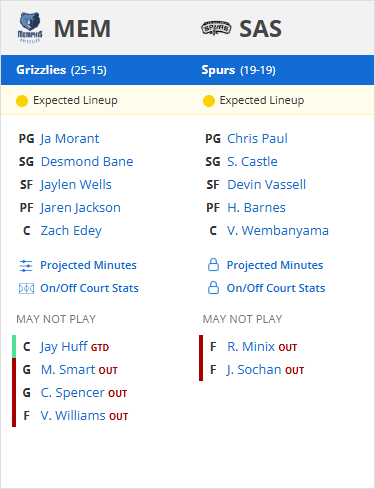Click the lock icon beside Spurs Projected Minutes

213,265
